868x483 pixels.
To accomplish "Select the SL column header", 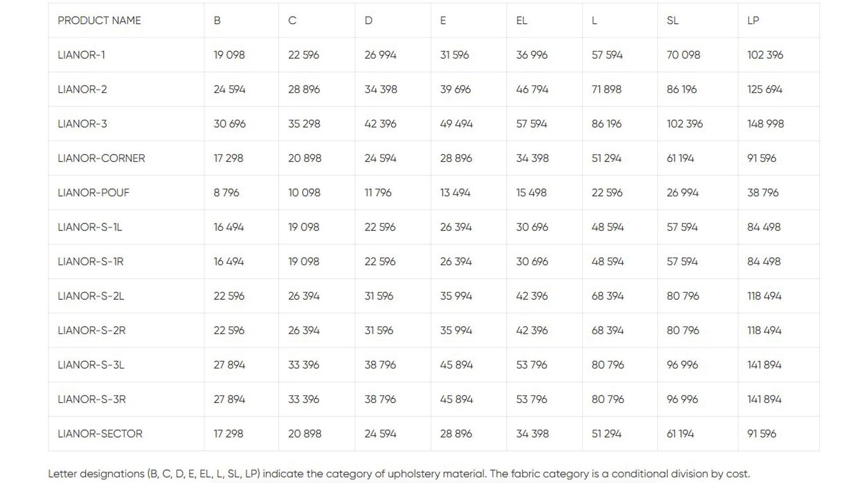I will click(x=672, y=21).
